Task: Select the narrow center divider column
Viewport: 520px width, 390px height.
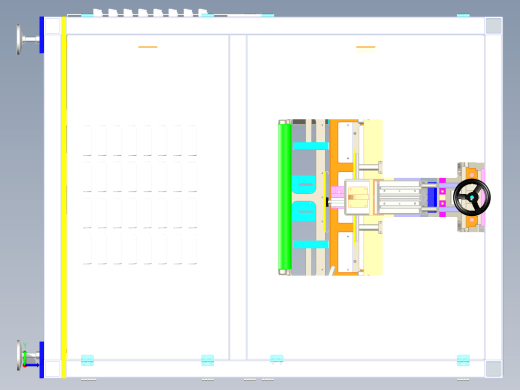Action: pos(238,197)
